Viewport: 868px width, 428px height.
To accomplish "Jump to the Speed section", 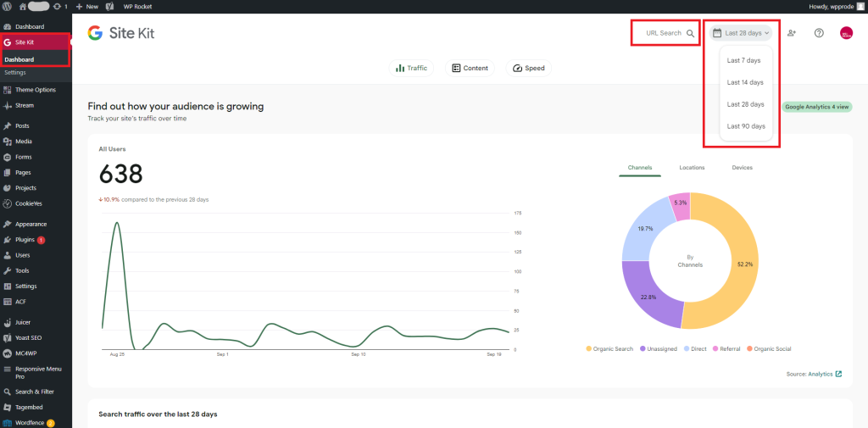I will [x=528, y=68].
